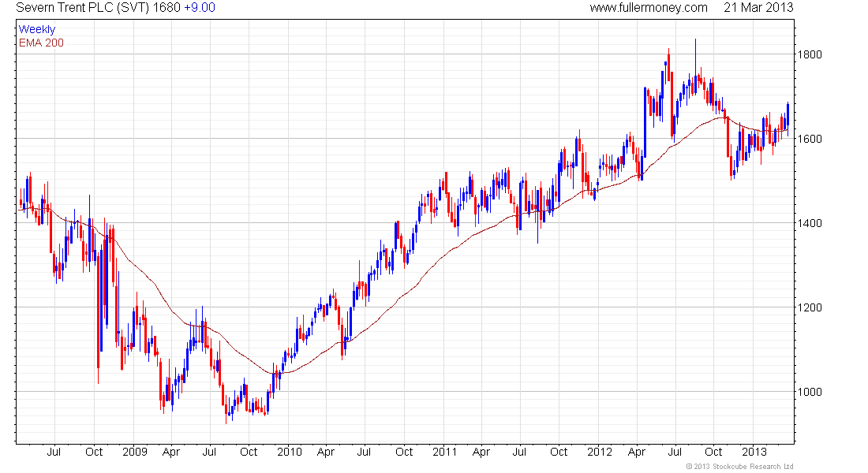
Task: Click the 'Severn Trent PLC (SVT)' chart title
Action: (x=83, y=8)
